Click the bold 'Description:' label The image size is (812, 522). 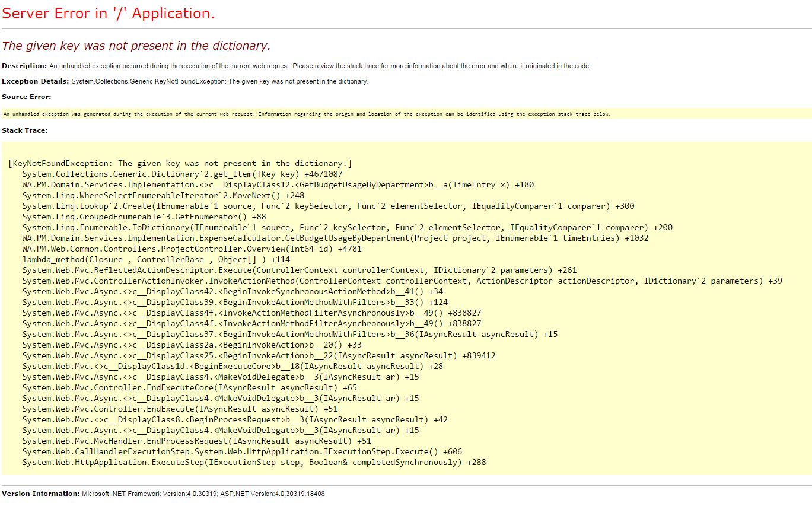coord(24,66)
